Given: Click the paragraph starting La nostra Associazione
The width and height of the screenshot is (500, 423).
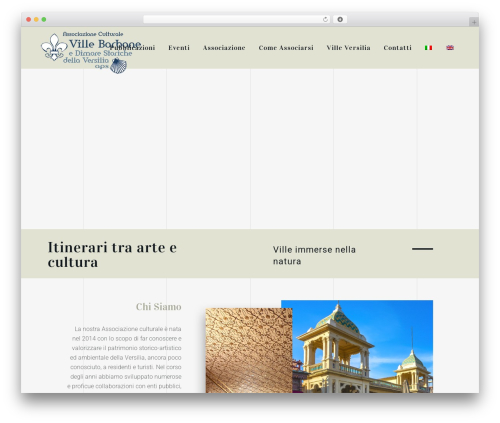Looking at the screenshot, I should point(125,357).
